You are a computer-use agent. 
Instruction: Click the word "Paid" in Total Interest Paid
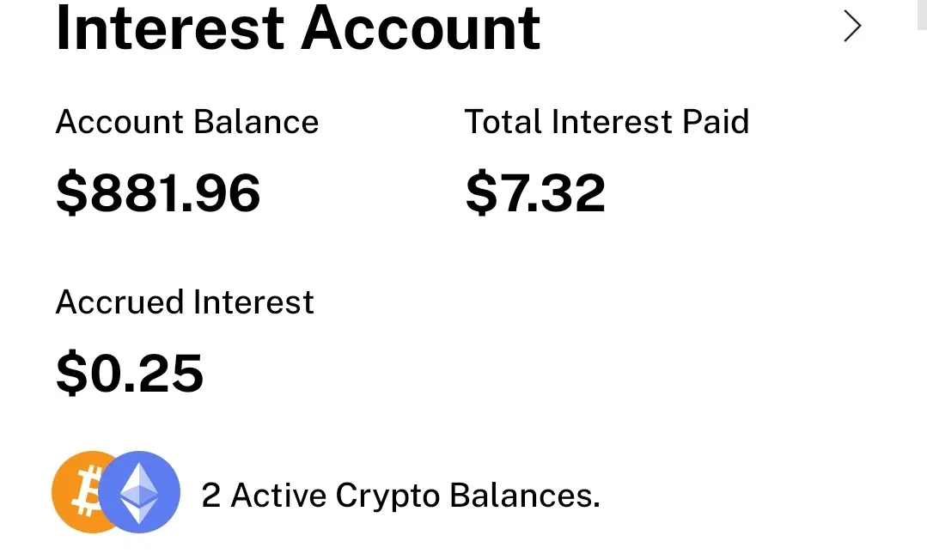(716, 122)
